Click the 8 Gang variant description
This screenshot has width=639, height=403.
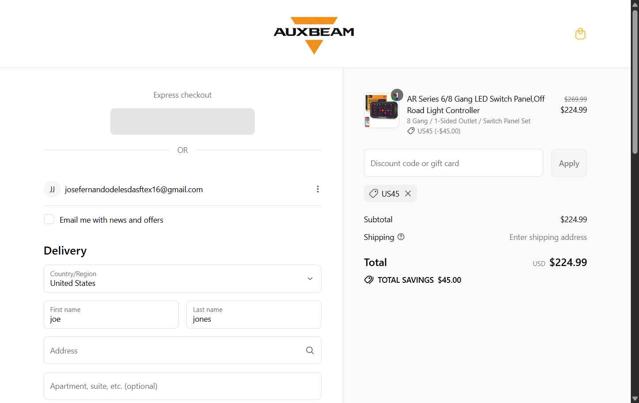[x=469, y=121]
